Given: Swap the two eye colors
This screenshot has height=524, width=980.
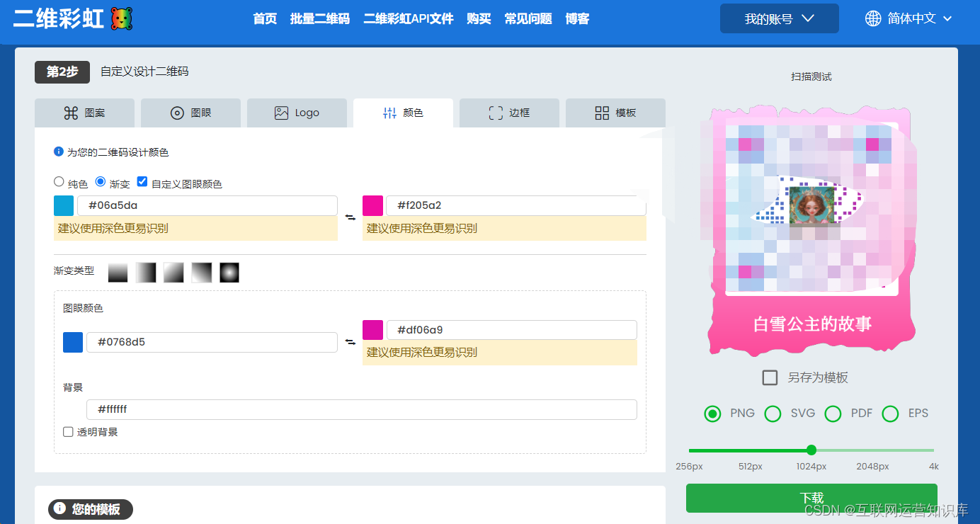Looking at the screenshot, I should tap(351, 342).
